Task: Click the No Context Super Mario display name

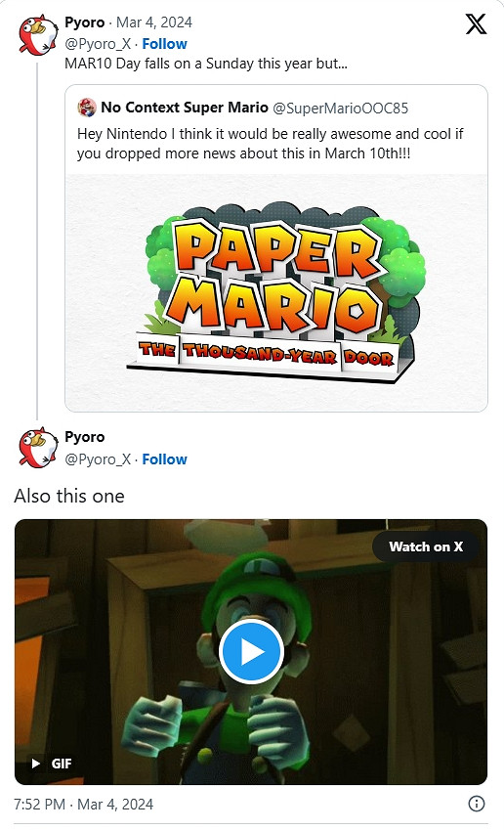Action: click(185, 108)
